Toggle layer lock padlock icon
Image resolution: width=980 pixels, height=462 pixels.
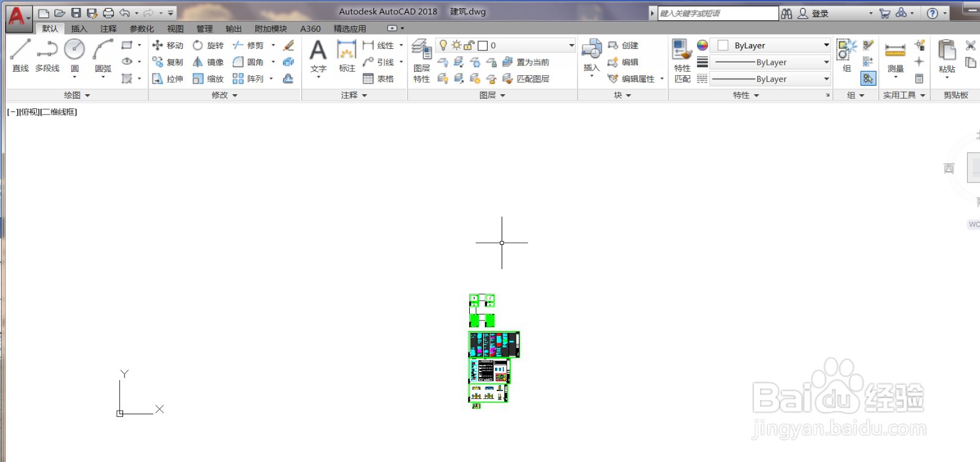click(469, 45)
